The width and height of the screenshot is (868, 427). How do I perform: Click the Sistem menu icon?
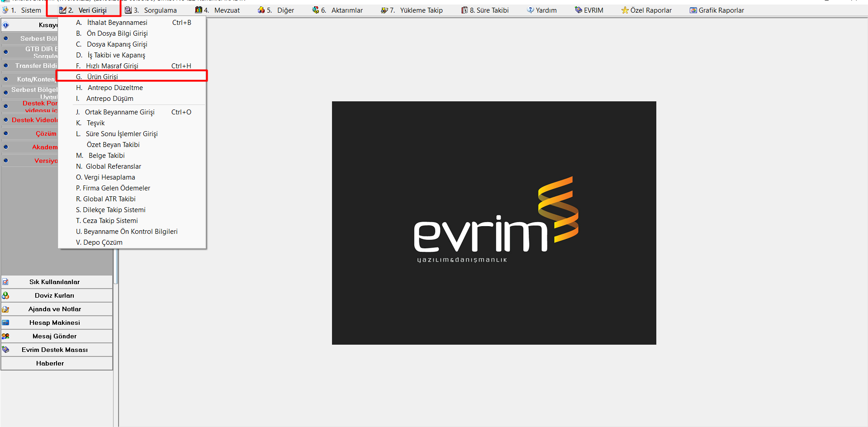pyautogui.click(x=5, y=10)
